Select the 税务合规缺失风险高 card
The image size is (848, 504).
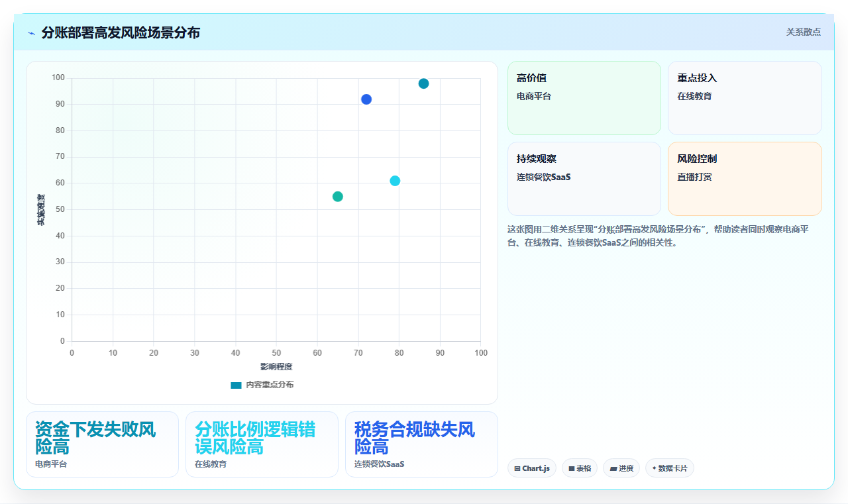[421, 444]
